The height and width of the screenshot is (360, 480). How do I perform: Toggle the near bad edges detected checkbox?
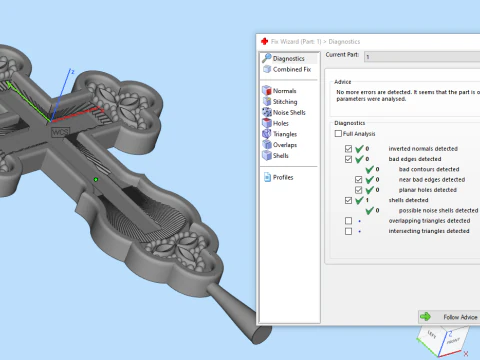(x=358, y=180)
